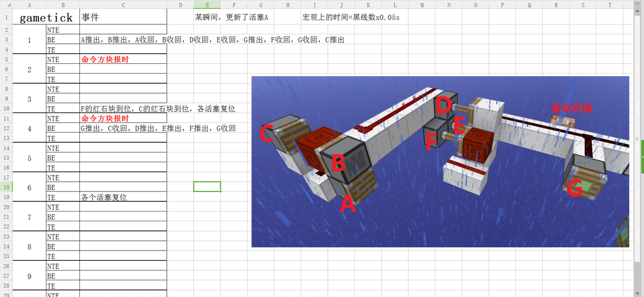Select column K header
The image size is (644, 297).
pos(368,4)
